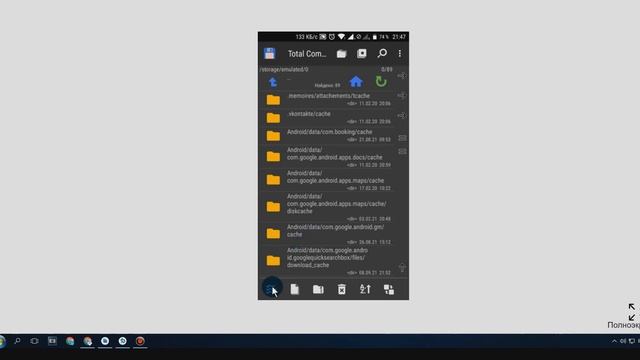The image size is (640, 360).
Task: Tap the Total Commander floppy disk app icon
Action: pos(270,53)
